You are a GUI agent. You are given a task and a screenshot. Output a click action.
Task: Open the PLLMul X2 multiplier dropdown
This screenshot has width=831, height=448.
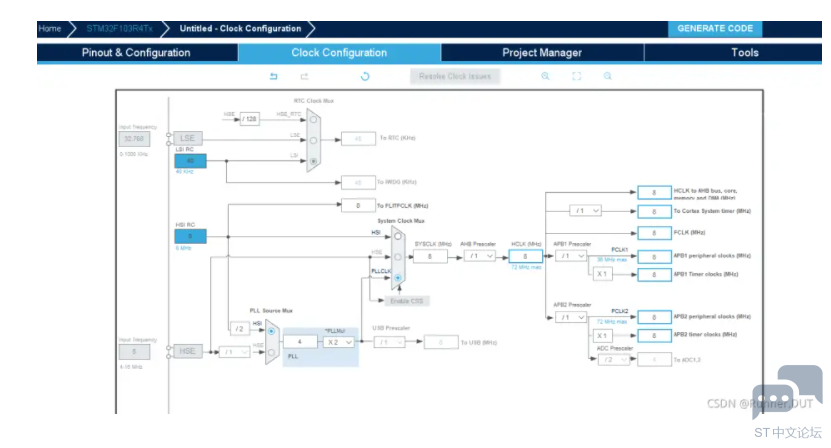click(x=339, y=342)
